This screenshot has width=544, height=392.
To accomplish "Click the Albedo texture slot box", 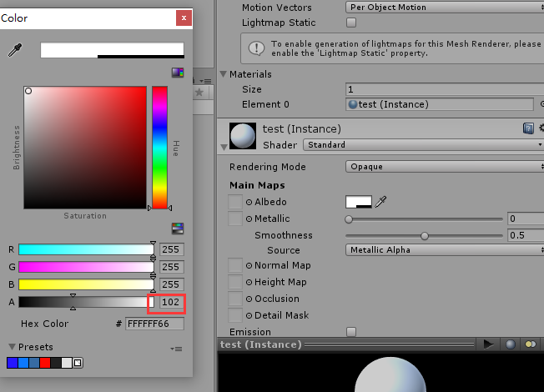I will [x=235, y=202].
